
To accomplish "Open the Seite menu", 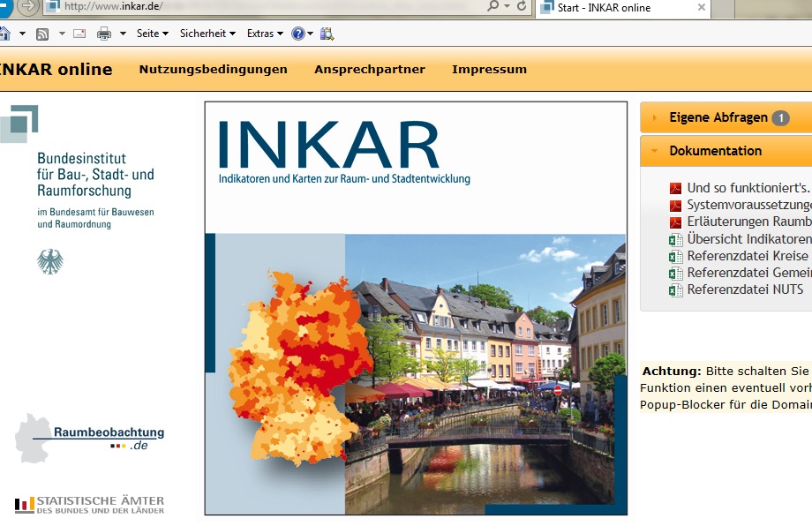I will (152, 34).
